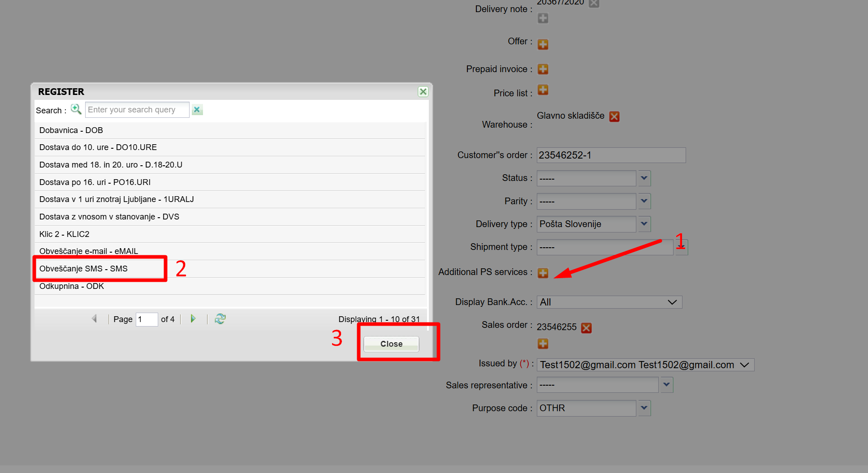Open the Parity dropdown

point(644,201)
